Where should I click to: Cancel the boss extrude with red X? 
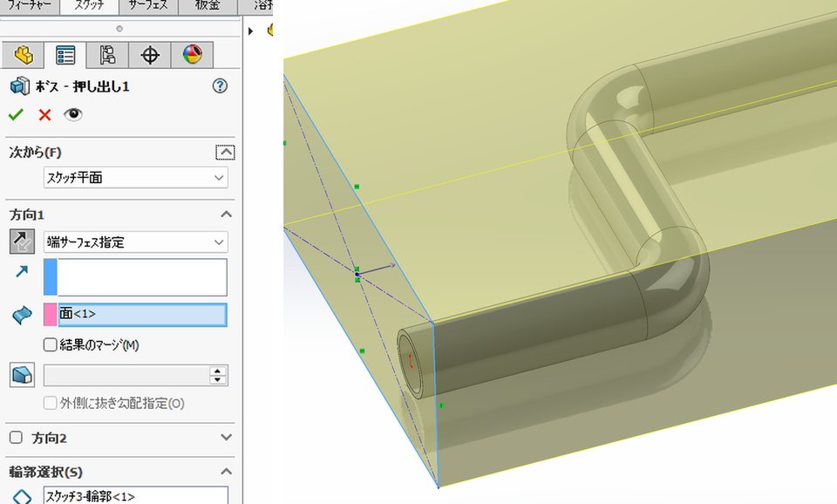click(x=44, y=114)
